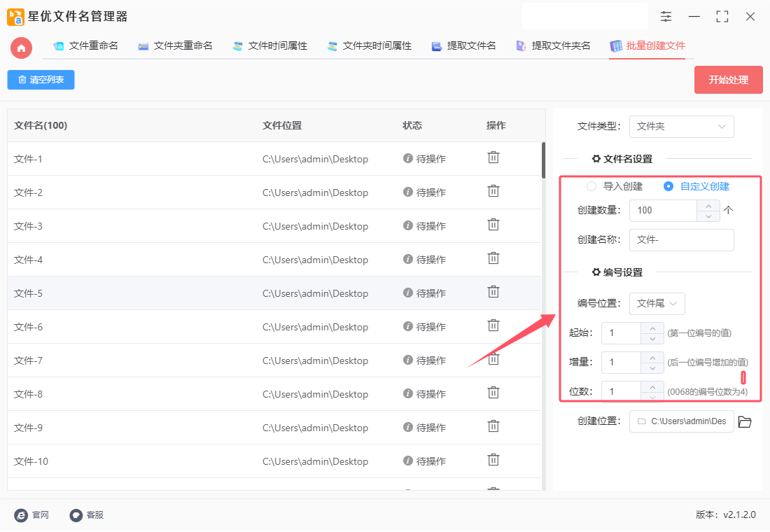Select file name cell 文件-7
This screenshot has height=532, width=770.
(29, 360)
